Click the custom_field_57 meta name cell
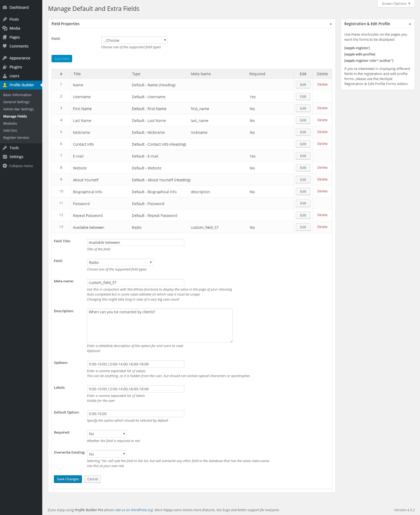The height and width of the screenshot is (515, 420). pyautogui.click(x=205, y=227)
